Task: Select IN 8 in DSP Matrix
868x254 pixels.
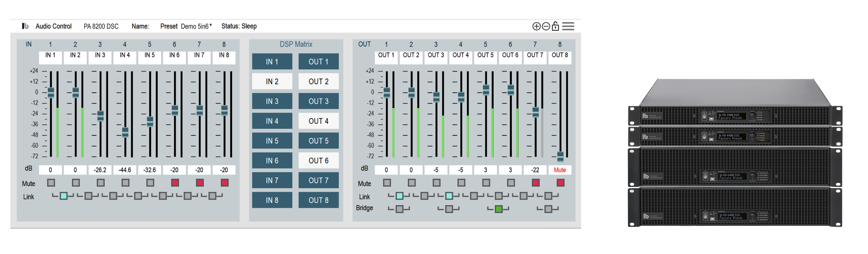Action: tap(272, 200)
